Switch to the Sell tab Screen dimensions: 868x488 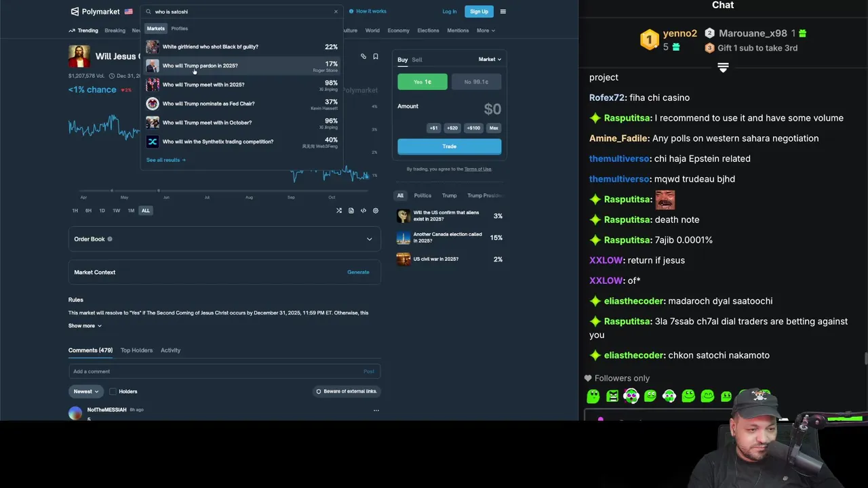click(417, 60)
